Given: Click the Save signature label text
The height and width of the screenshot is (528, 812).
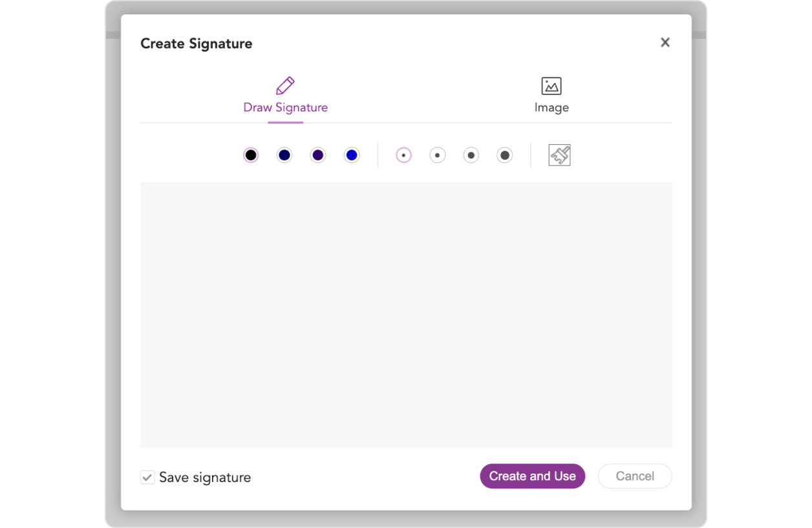Looking at the screenshot, I should (x=205, y=478).
